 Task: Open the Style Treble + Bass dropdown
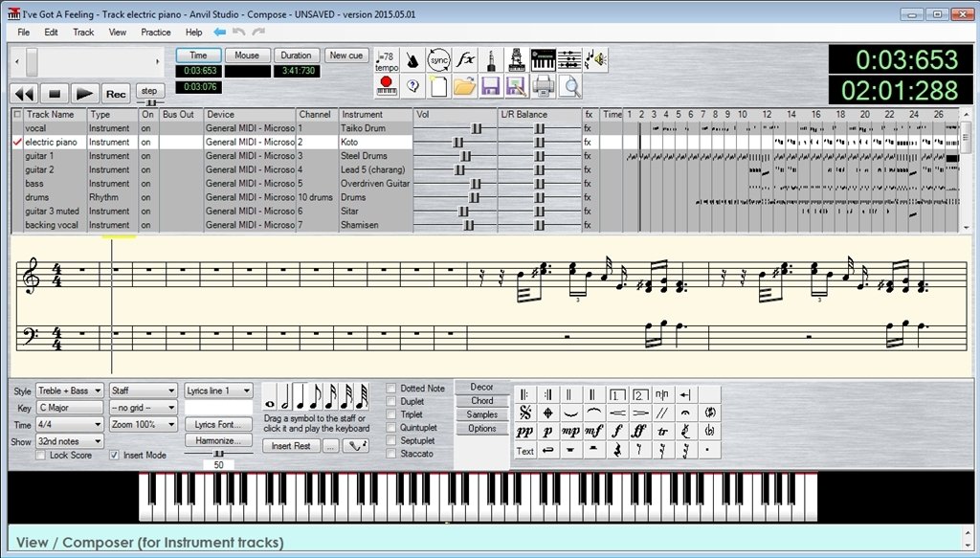69,391
